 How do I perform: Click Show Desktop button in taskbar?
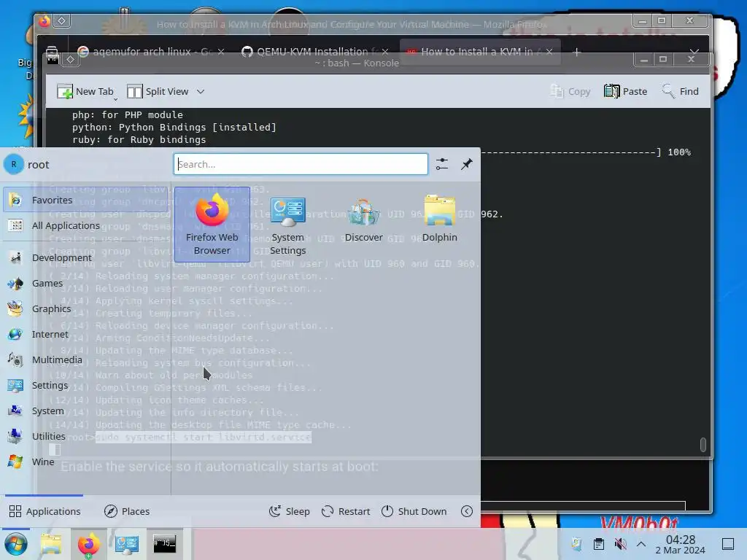coord(728,544)
